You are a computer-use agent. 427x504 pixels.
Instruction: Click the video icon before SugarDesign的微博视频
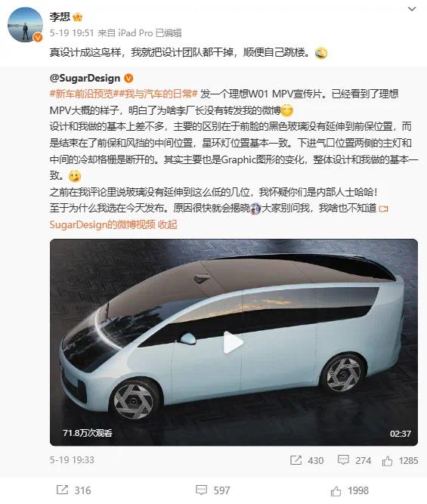click(x=384, y=209)
